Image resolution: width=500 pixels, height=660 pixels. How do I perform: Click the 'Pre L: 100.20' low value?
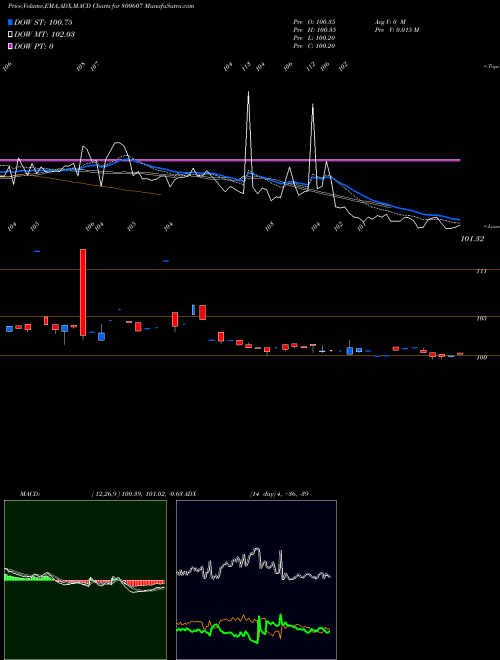(x=314, y=38)
